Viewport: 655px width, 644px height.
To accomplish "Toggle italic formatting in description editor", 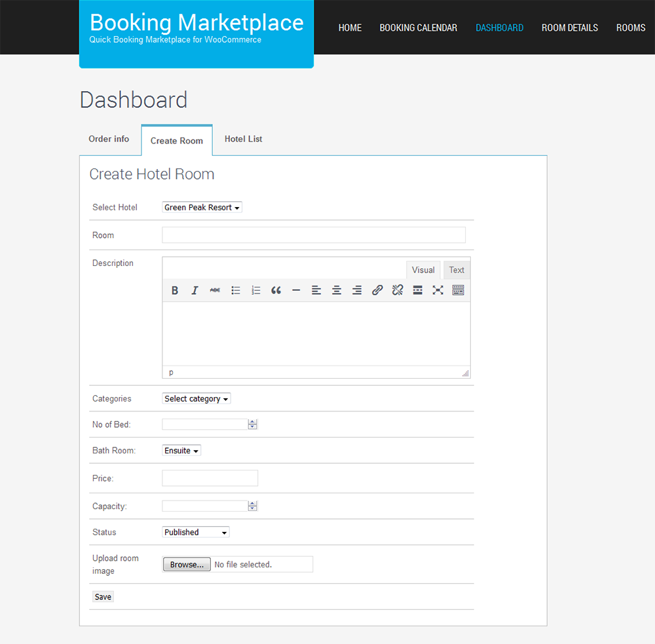I will coord(195,290).
